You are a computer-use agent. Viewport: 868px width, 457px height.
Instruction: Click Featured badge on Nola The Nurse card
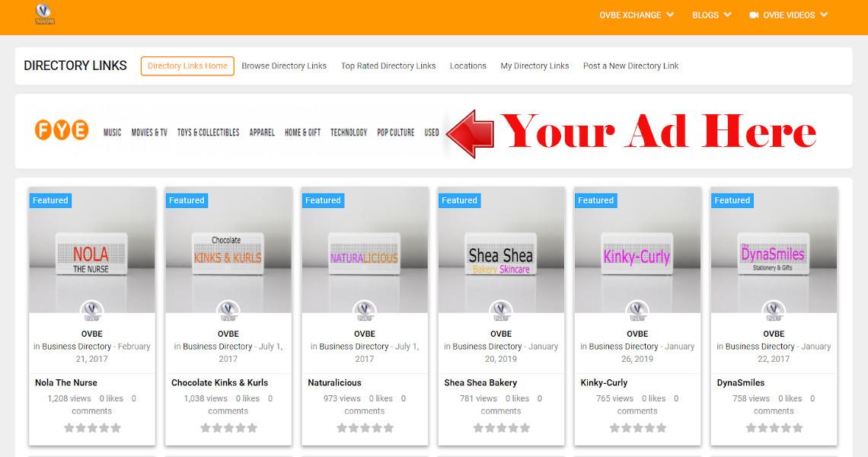pyautogui.click(x=50, y=200)
